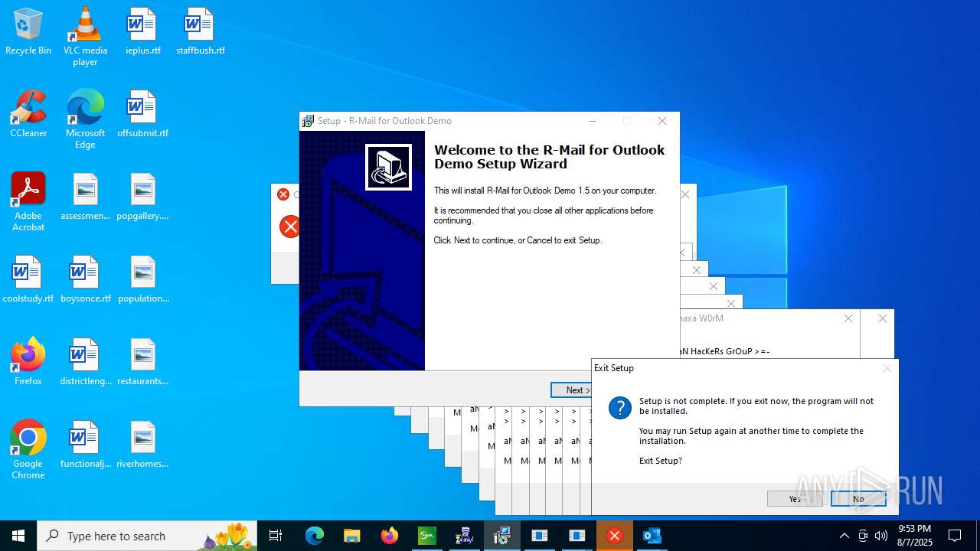Select the functionalj... document icon

[x=85, y=445]
